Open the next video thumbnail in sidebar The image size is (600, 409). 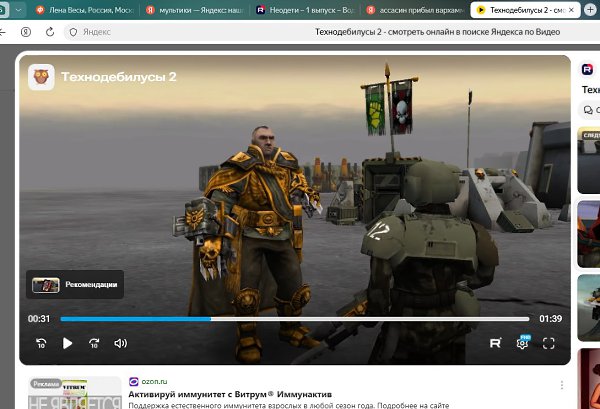pos(589,161)
